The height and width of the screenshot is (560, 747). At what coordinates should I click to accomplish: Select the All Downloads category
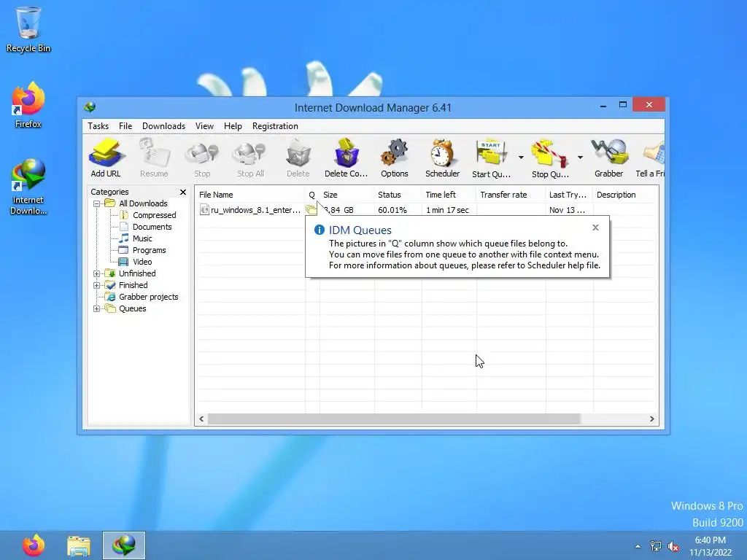coord(143,203)
